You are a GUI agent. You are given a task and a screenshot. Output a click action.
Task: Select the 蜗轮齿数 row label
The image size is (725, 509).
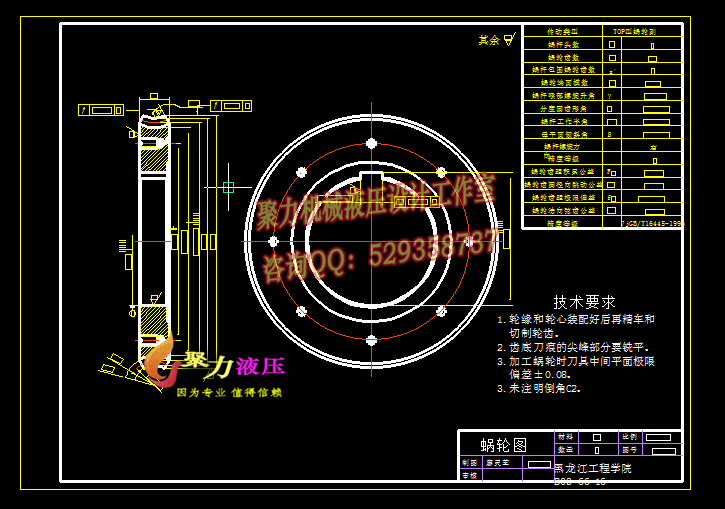click(563, 58)
